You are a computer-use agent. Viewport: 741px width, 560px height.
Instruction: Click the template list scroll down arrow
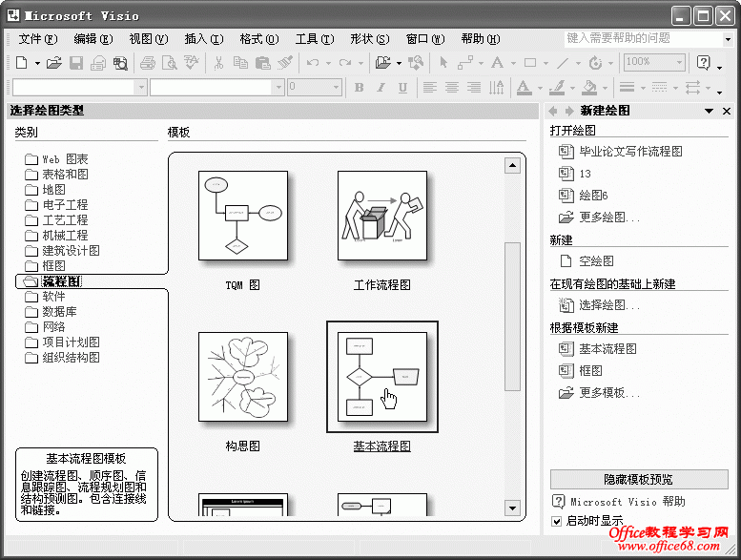[512, 508]
